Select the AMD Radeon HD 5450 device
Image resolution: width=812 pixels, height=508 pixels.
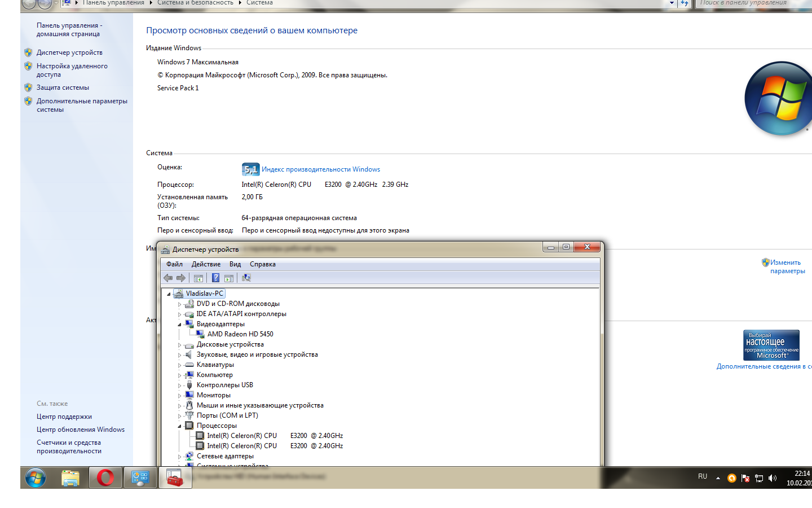240,334
